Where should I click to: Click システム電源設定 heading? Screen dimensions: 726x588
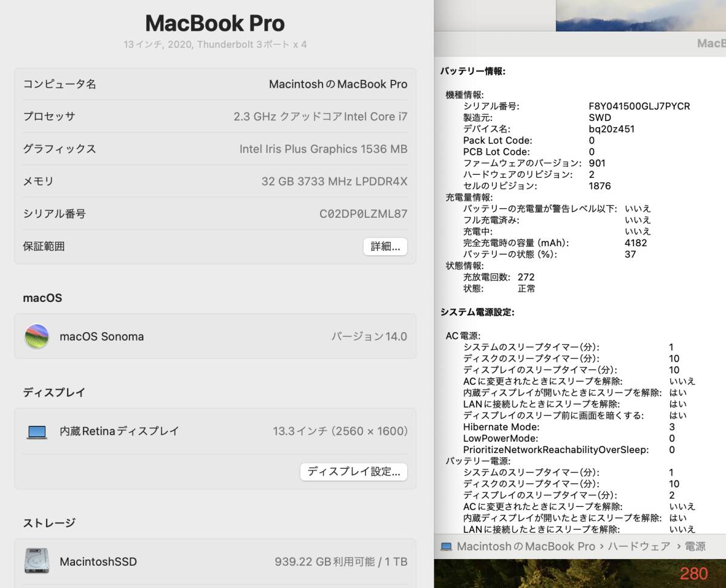click(x=477, y=312)
